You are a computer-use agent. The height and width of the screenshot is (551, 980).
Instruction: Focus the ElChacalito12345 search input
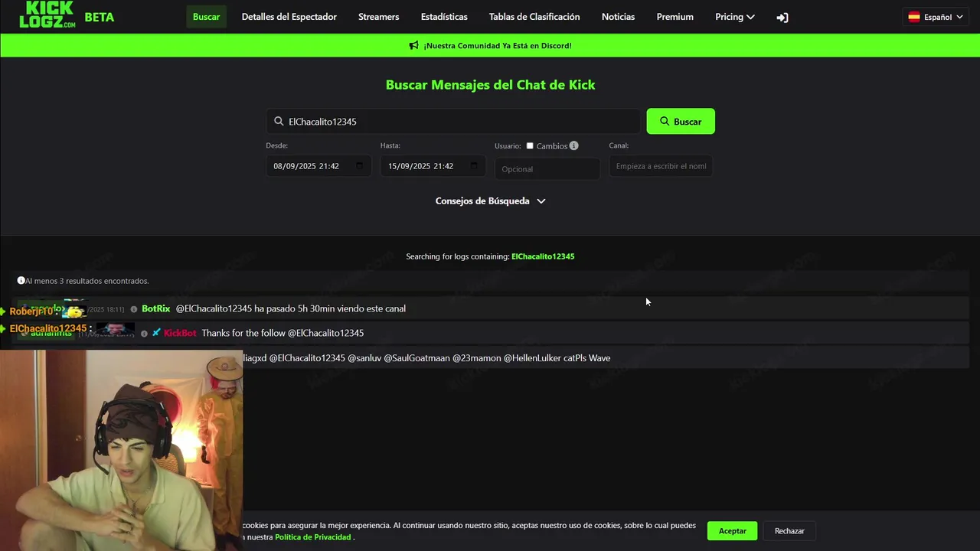[453, 122]
